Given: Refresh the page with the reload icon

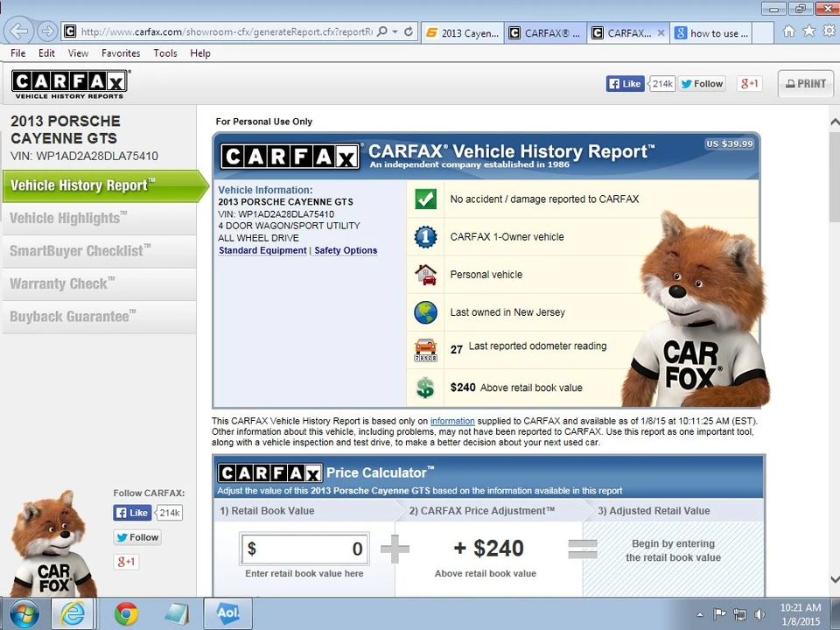Looking at the screenshot, I should pyautogui.click(x=409, y=31).
